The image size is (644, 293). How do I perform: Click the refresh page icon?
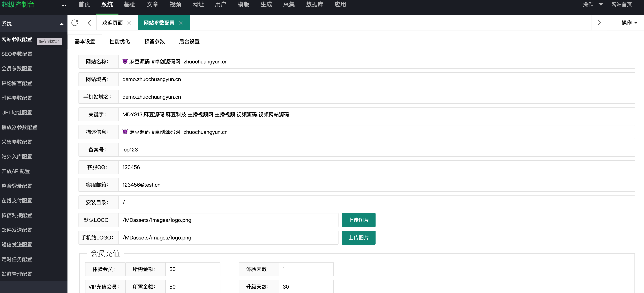click(74, 23)
